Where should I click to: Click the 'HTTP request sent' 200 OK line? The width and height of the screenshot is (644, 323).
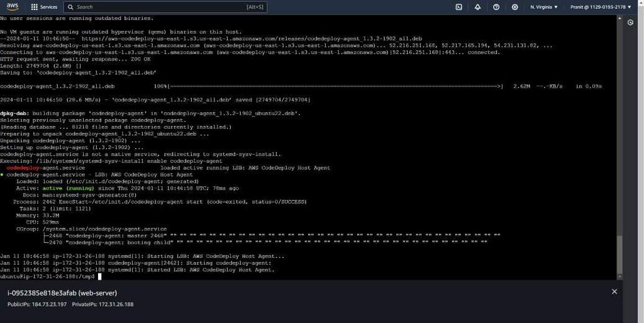click(75, 59)
